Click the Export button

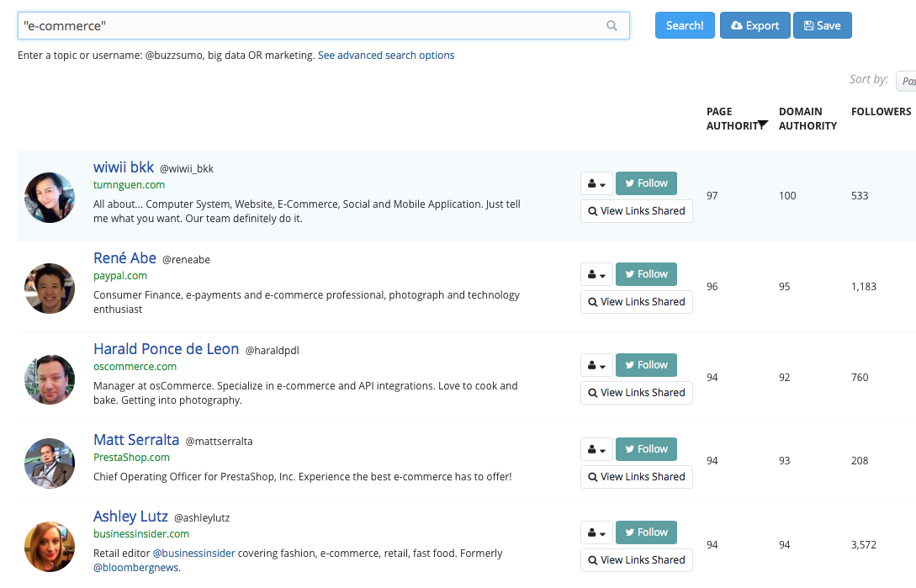click(755, 25)
